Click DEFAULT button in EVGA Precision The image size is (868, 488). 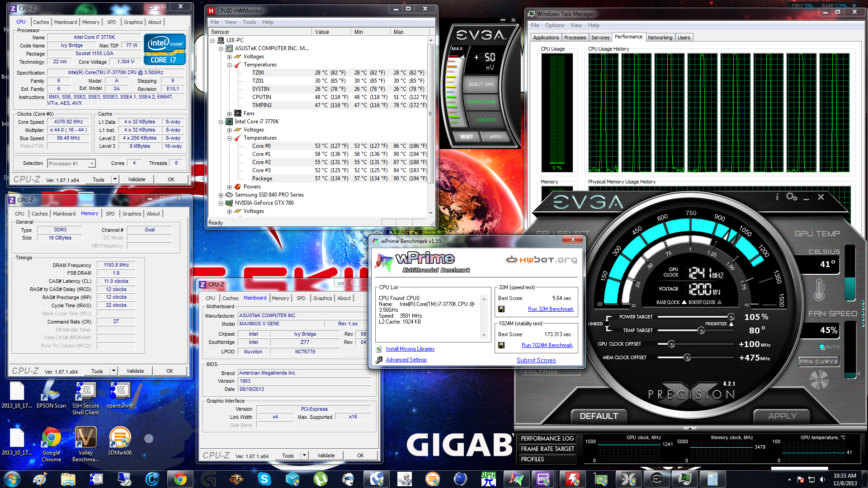coord(599,416)
